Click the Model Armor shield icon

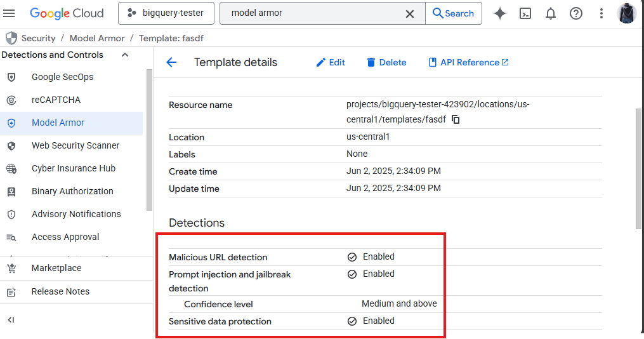click(x=11, y=123)
